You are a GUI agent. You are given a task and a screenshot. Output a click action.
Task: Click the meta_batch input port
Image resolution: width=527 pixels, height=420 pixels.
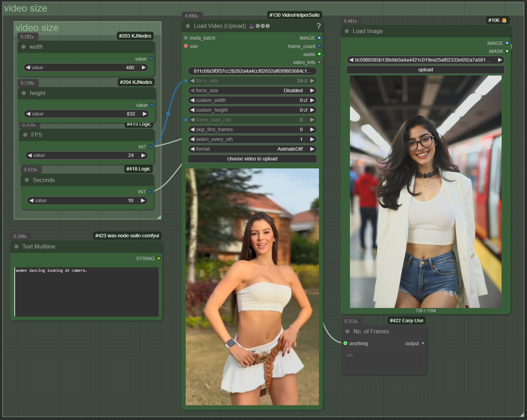click(186, 38)
